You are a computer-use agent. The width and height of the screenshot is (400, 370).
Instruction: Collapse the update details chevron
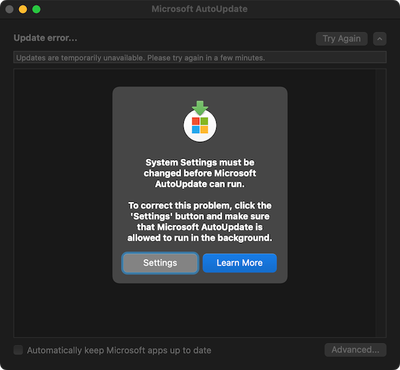coord(380,39)
